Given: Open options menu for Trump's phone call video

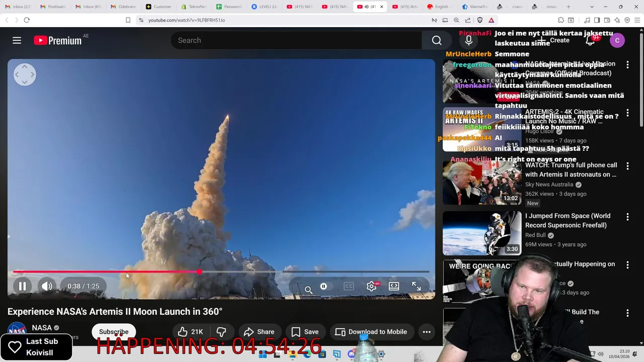Looking at the screenshot, I should (x=627, y=166).
